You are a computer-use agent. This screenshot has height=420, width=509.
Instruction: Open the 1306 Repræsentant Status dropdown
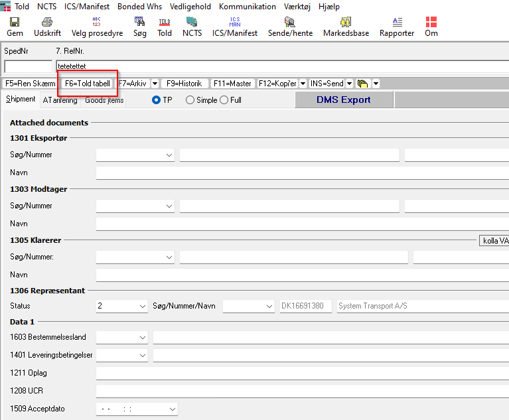coord(143,307)
